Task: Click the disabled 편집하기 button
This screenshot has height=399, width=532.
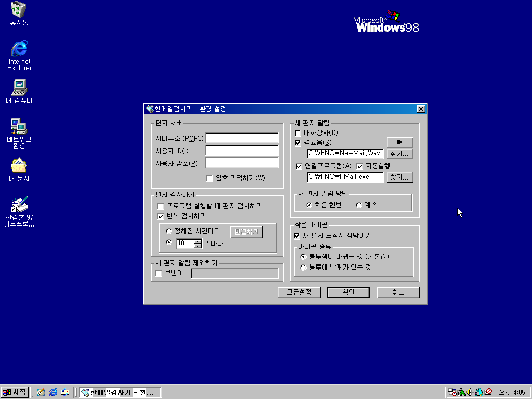Action: pyautogui.click(x=246, y=232)
